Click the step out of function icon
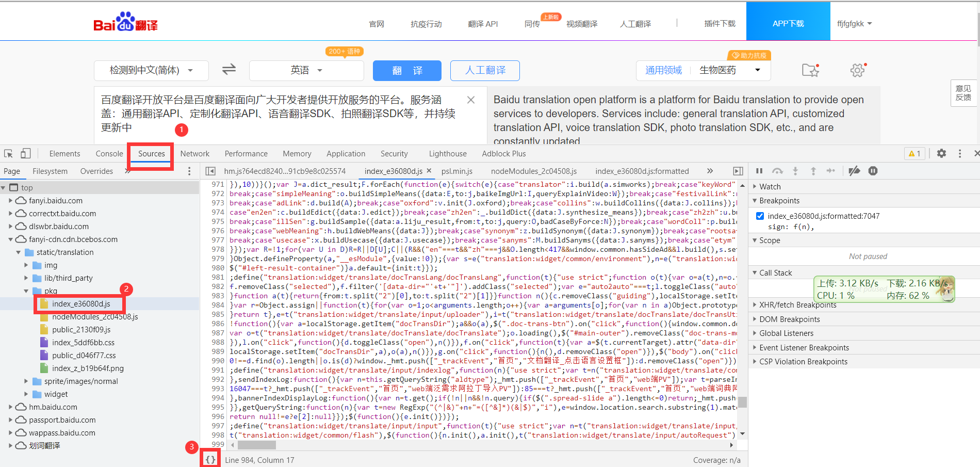Image resolution: width=980 pixels, height=467 pixels. (813, 171)
